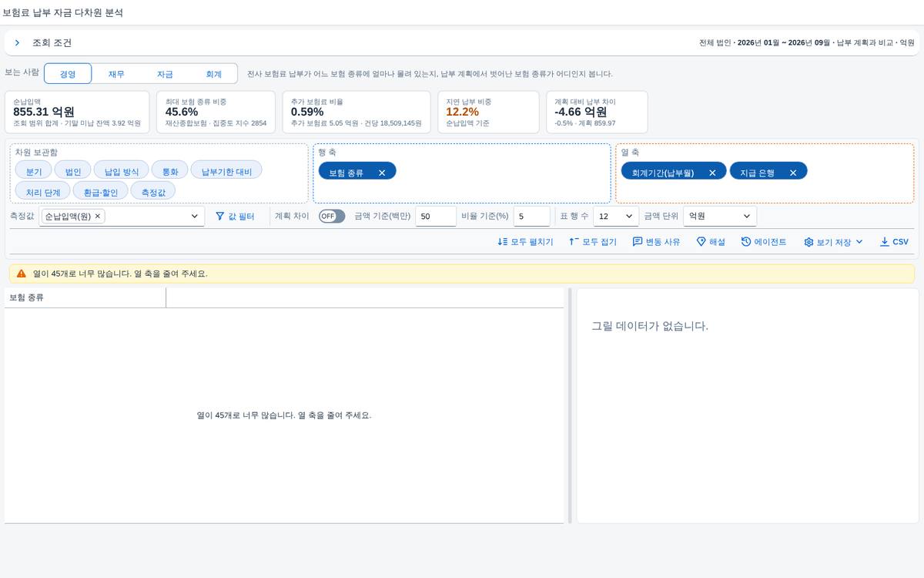924x578 pixels.
Task: Select the 납입 방식 dimension chip
Action: pos(122,170)
